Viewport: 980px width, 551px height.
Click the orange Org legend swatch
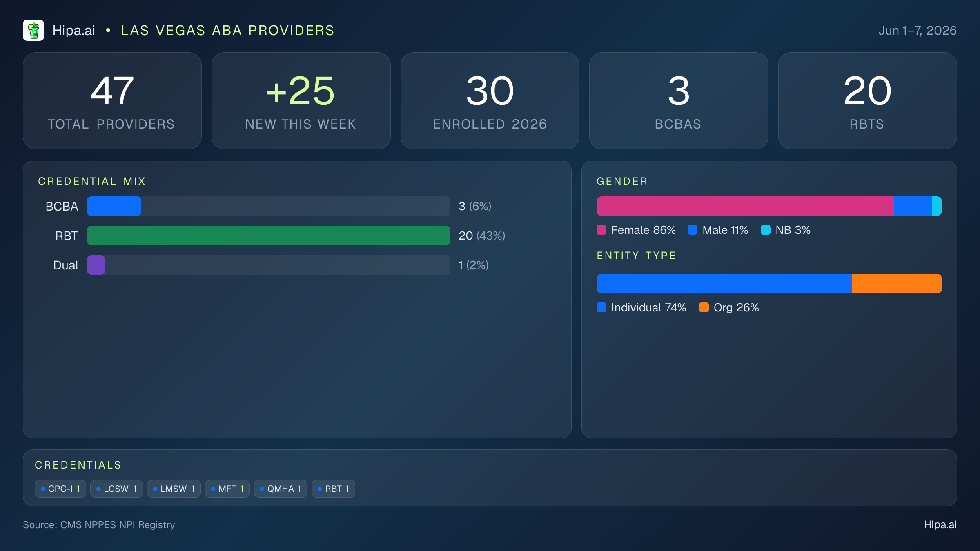click(x=704, y=307)
